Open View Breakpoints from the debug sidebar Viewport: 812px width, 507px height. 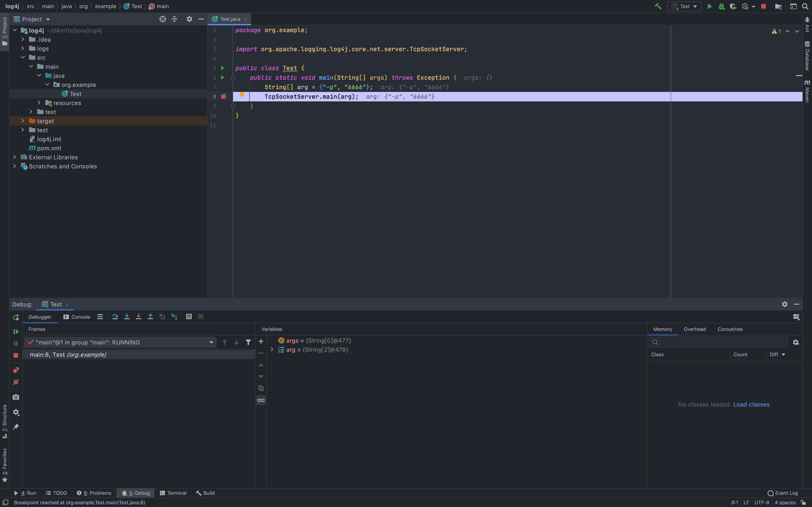(x=16, y=370)
